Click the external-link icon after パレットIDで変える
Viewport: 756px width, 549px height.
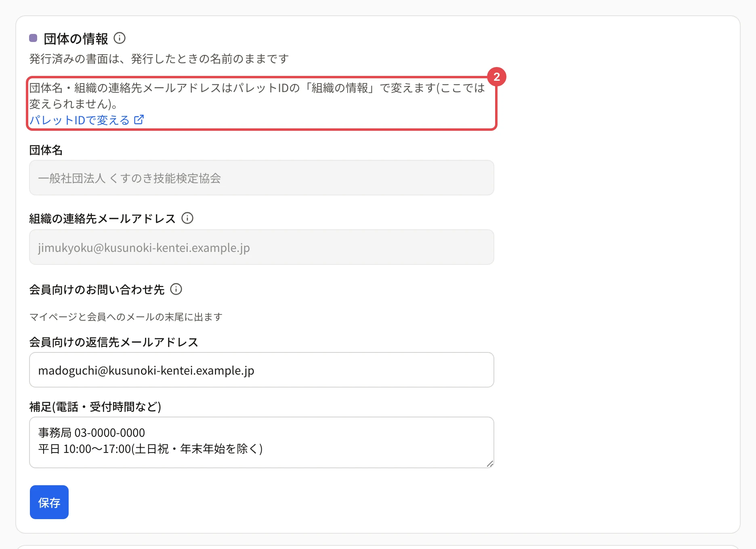139,119
